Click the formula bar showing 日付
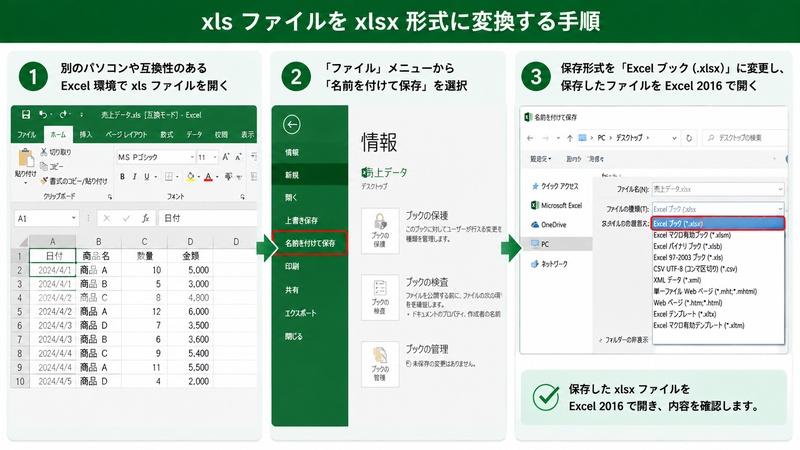 (207, 218)
